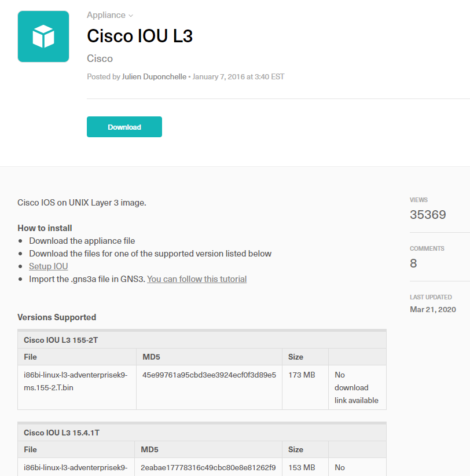The width and height of the screenshot is (470, 476).
Task: Click the views count 35369
Action: [x=428, y=215]
